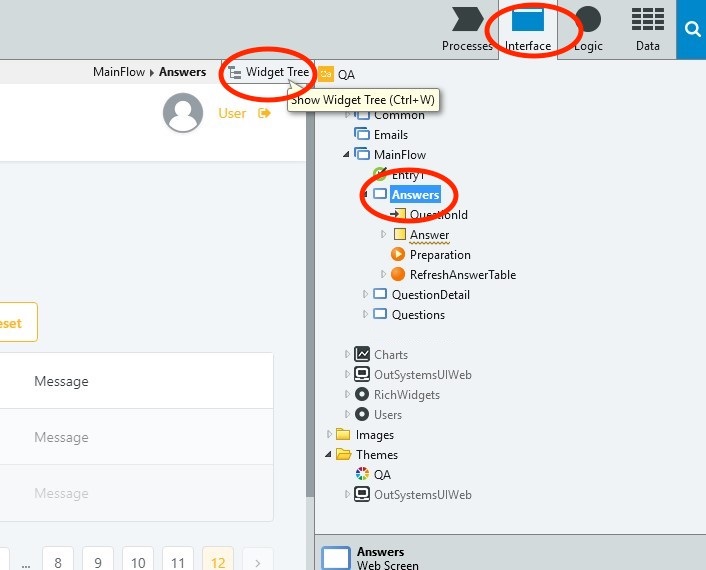Expand OutSystemsUIWeb under the flows
This screenshot has height=570, width=706.
click(347, 374)
